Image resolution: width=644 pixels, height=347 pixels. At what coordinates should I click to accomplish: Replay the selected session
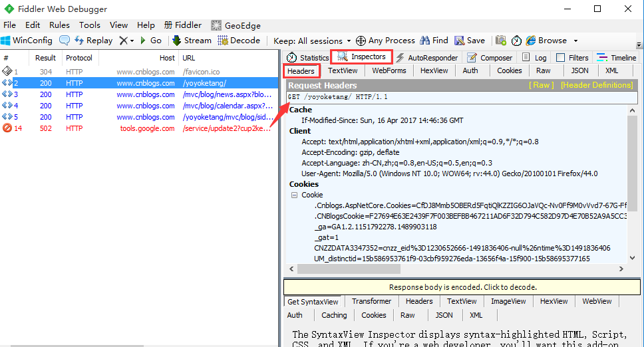point(94,40)
